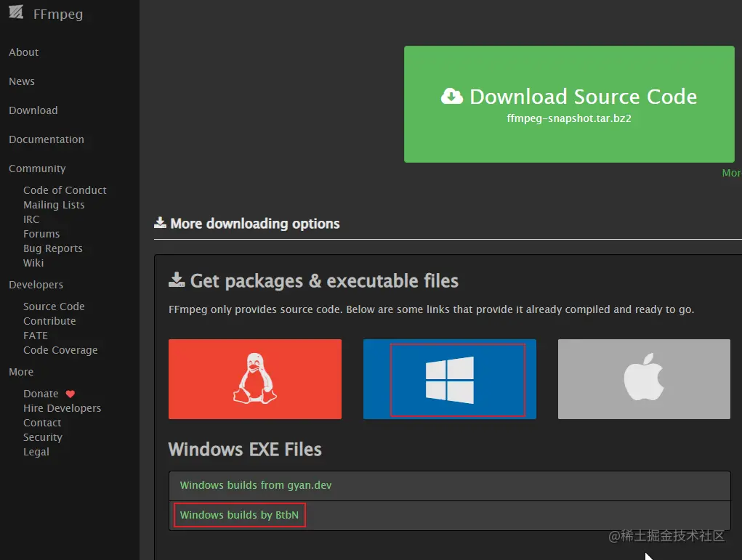Open Bug Reports link
Image resolution: width=742 pixels, height=560 pixels.
coord(53,248)
